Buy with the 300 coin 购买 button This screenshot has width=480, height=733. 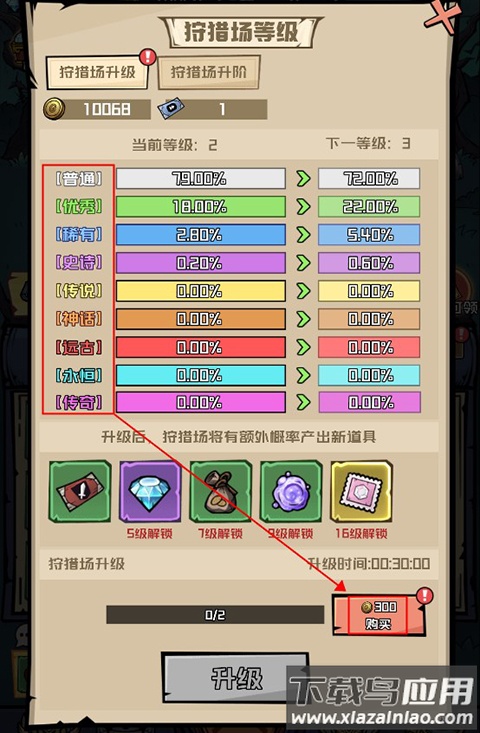pyautogui.click(x=379, y=615)
